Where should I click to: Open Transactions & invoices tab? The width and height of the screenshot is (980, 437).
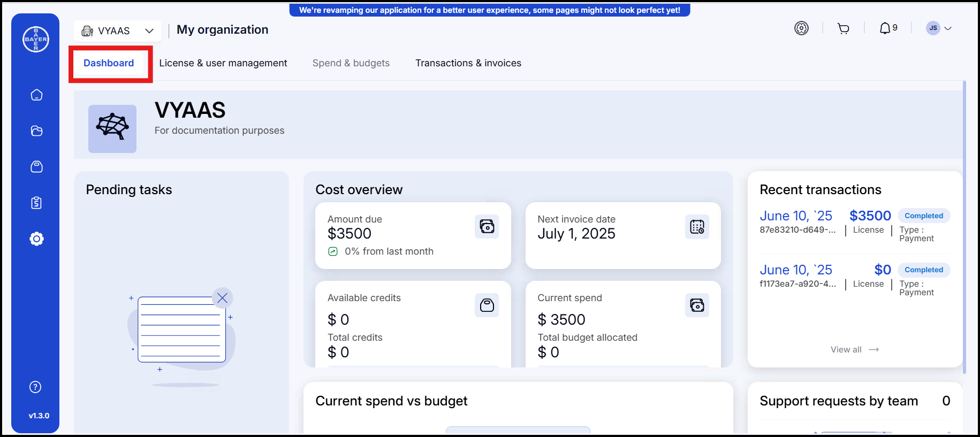point(468,63)
